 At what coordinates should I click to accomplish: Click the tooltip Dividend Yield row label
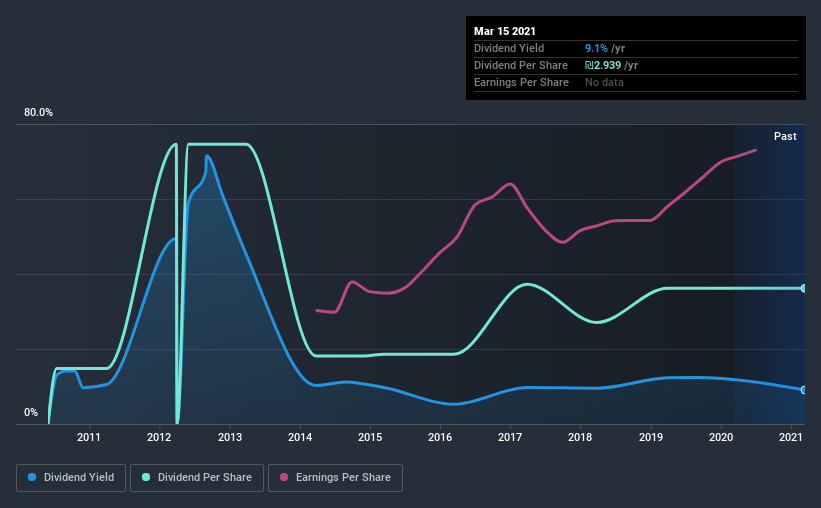[x=509, y=48]
